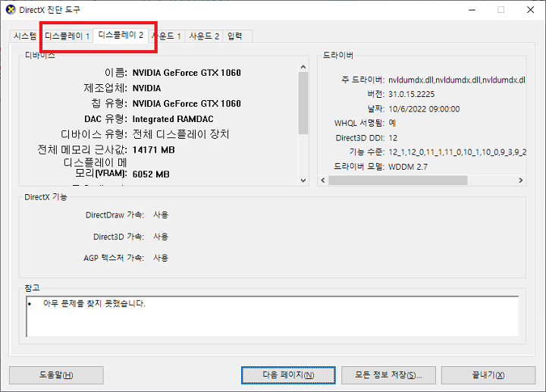Click the device panel vertical scrollbar thumb
The width and height of the screenshot is (546, 392).
pos(303,103)
